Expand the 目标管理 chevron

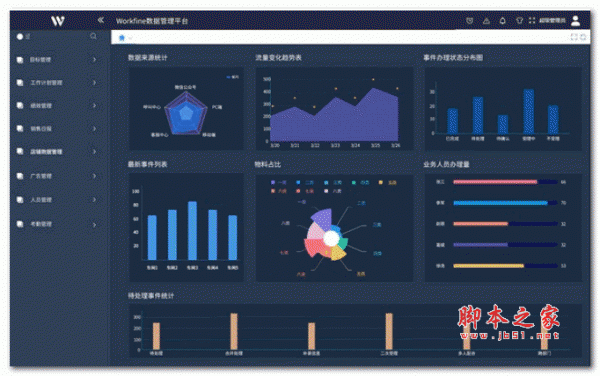(x=94, y=60)
